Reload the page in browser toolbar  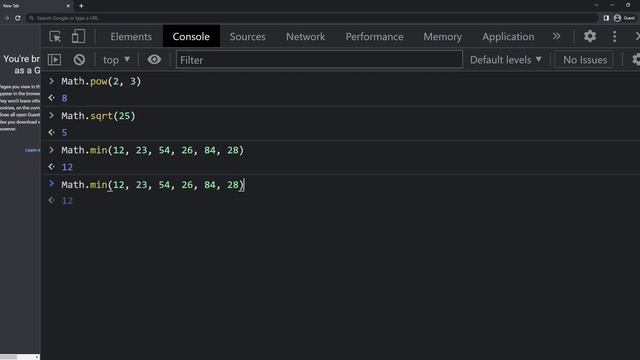tap(18, 18)
